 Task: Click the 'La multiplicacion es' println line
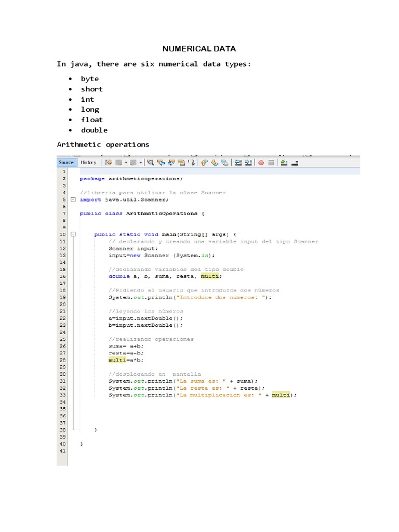[x=203, y=395]
